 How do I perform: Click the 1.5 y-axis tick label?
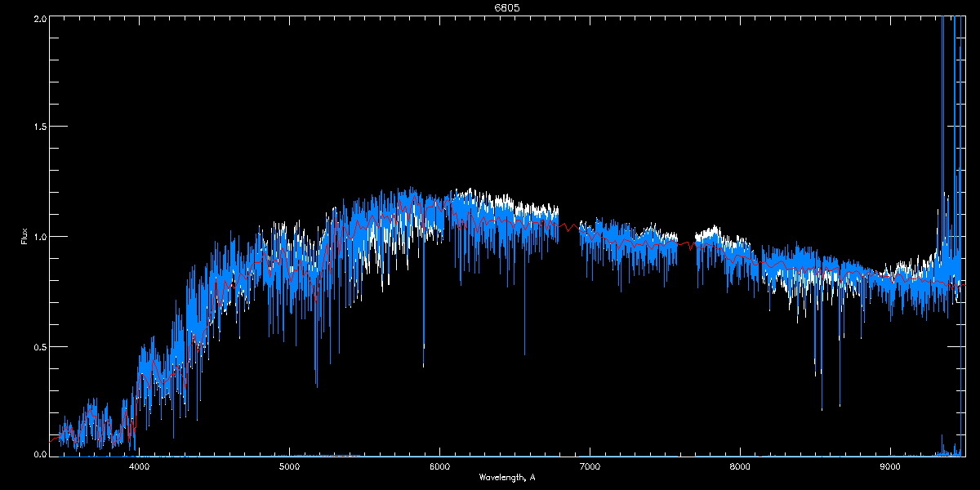tap(39, 127)
